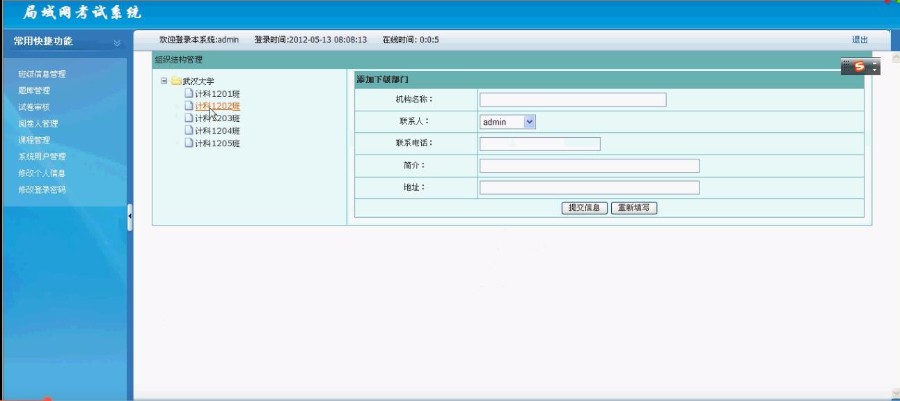Select the 计科1202班 tree node
The image size is (900, 401).
[x=217, y=106]
